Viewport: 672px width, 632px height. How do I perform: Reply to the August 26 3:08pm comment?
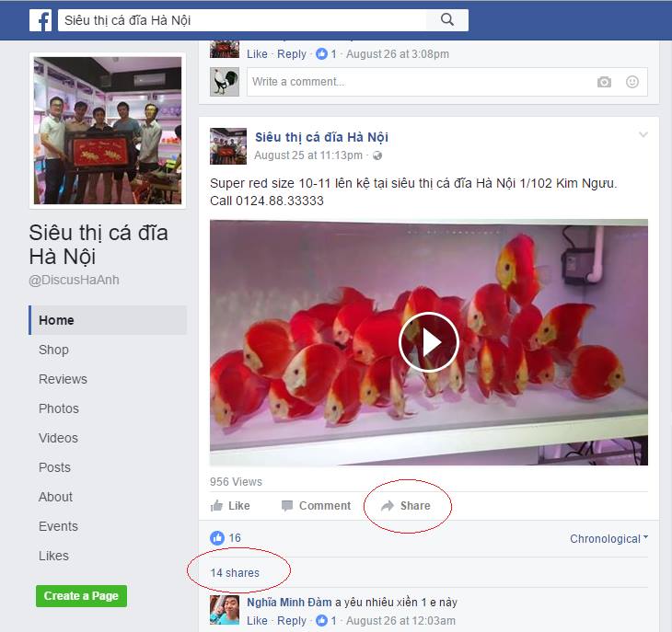292,54
